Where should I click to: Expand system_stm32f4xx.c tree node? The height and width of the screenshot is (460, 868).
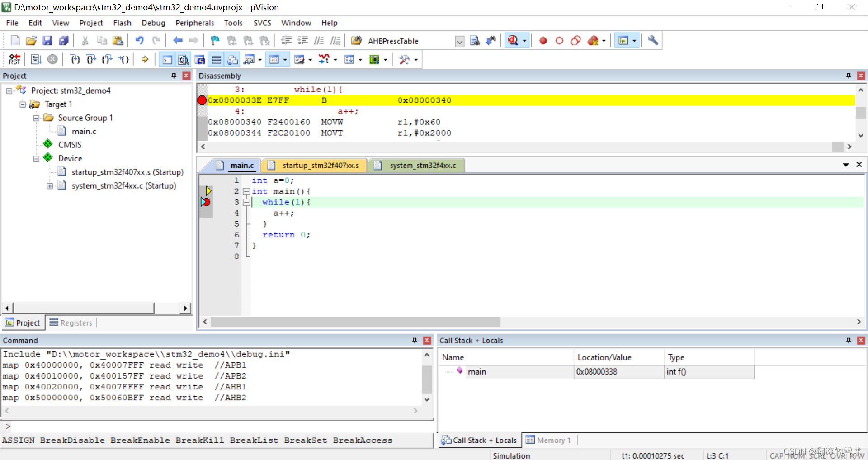tap(50, 186)
